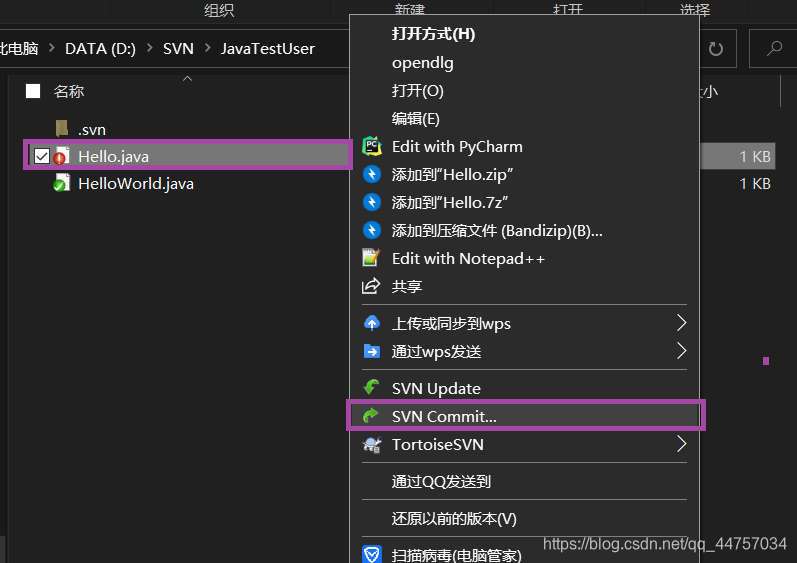
Task: Choose 编辑(E) in context menu
Action: coord(415,119)
